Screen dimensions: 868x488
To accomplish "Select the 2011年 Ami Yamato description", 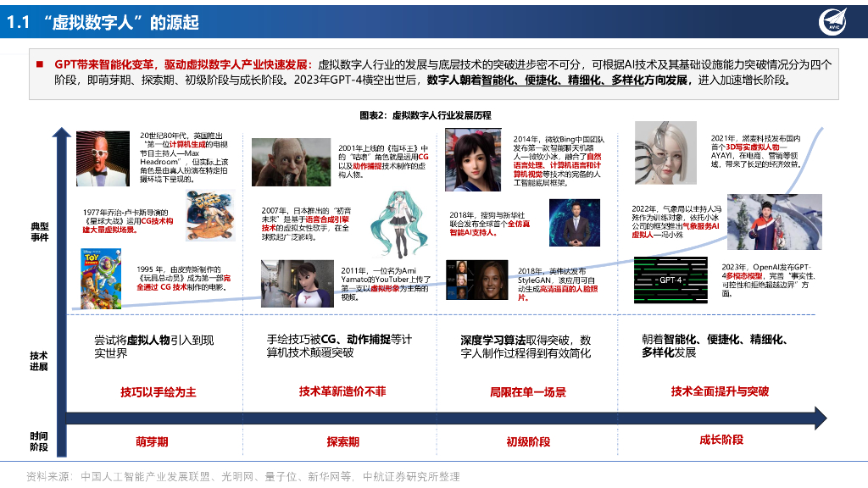I will 386,284.
